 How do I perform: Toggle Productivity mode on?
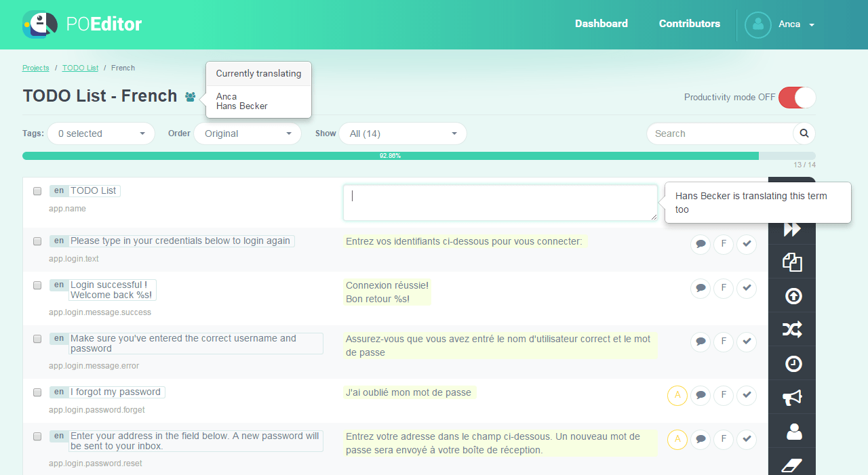pyautogui.click(x=797, y=98)
